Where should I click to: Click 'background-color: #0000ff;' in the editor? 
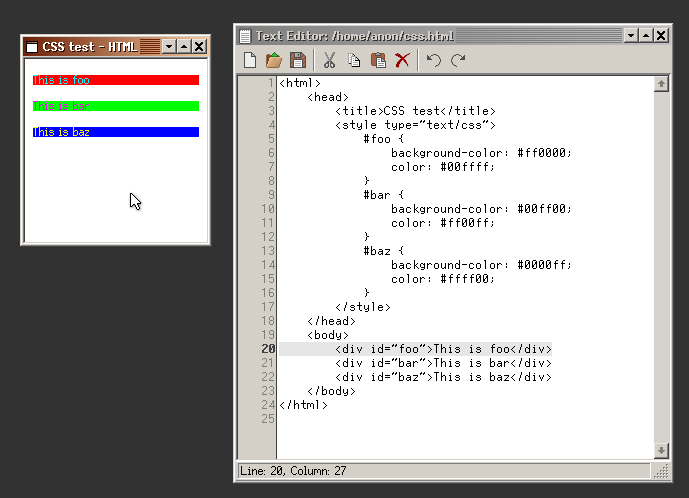pos(481,265)
